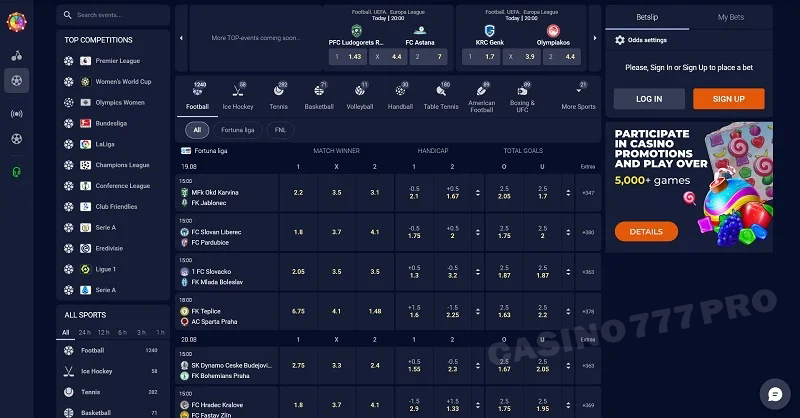Choose Ligue 1 league logo
This screenshot has width=800, height=418.
click(86, 269)
